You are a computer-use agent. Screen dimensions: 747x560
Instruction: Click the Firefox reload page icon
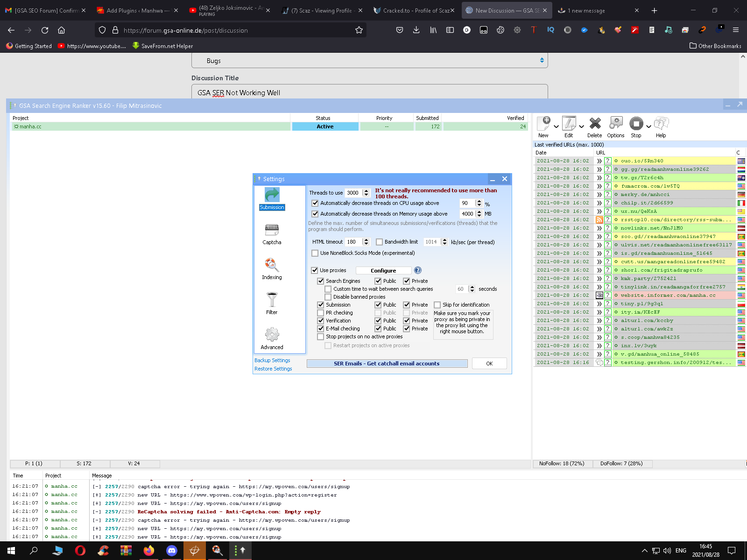[x=45, y=30]
